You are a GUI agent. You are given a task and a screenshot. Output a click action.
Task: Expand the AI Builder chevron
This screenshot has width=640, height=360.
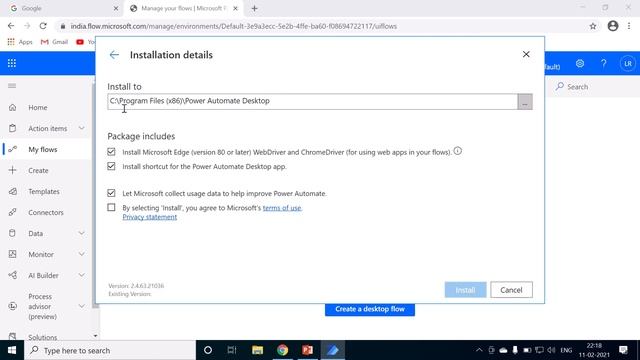(x=82, y=275)
